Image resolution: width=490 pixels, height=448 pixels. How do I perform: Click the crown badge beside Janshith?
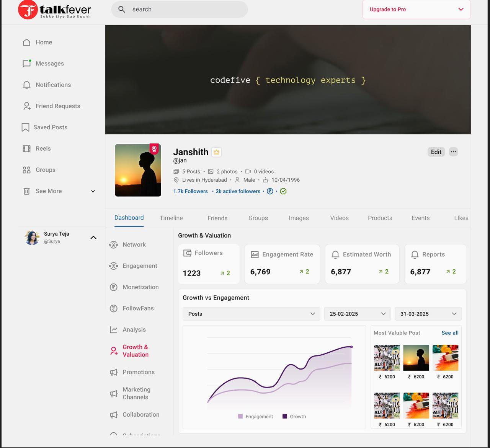click(216, 152)
